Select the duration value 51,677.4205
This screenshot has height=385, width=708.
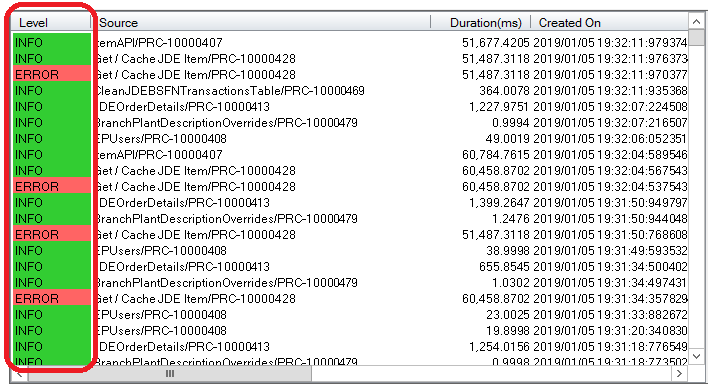(495, 43)
